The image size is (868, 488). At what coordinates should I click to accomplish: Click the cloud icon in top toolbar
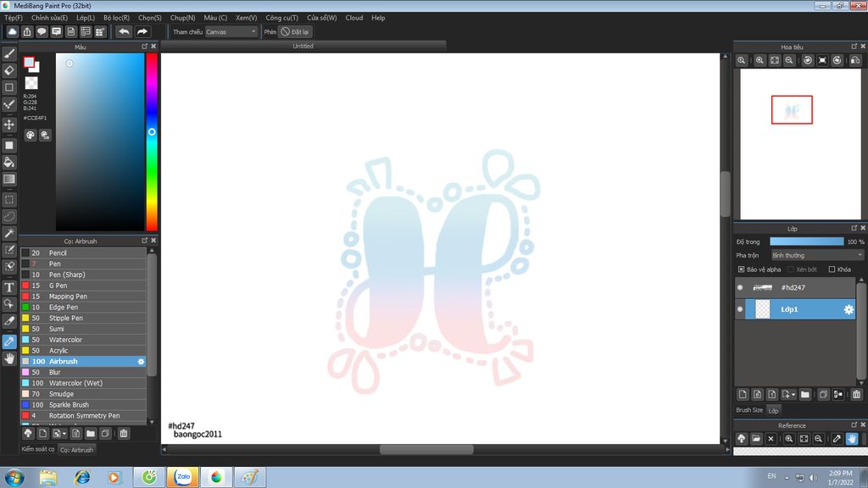click(12, 31)
